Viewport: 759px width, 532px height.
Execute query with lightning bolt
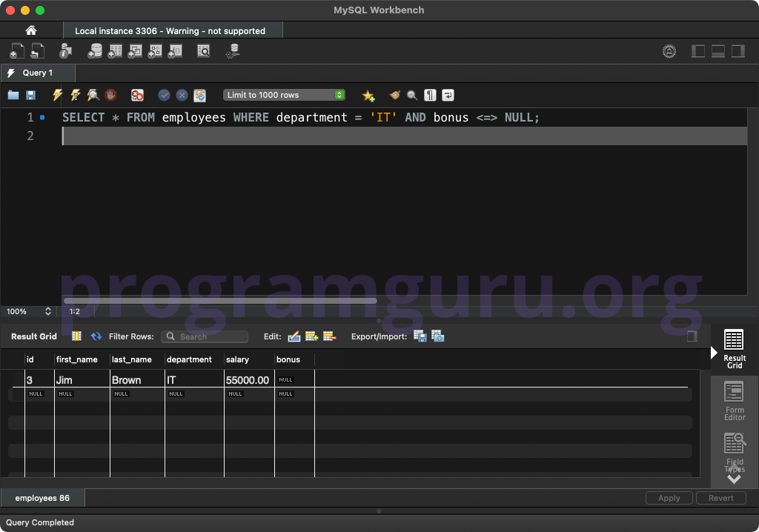click(58, 95)
